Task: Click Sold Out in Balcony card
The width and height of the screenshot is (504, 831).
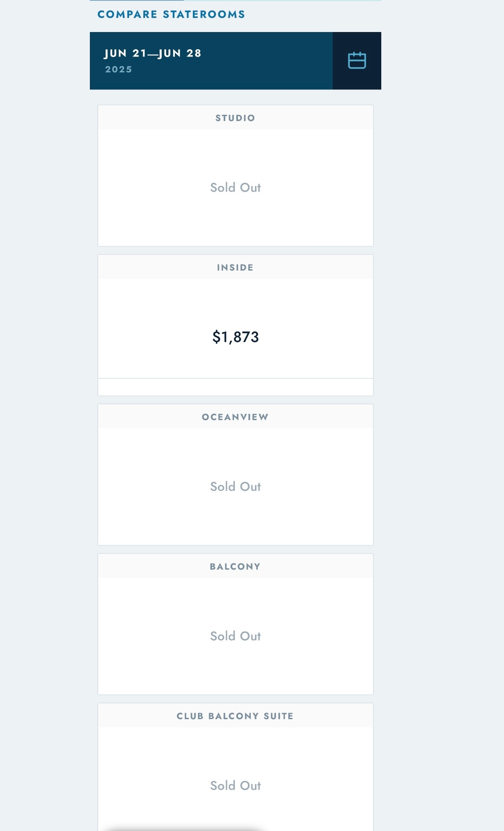Action: [235, 636]
